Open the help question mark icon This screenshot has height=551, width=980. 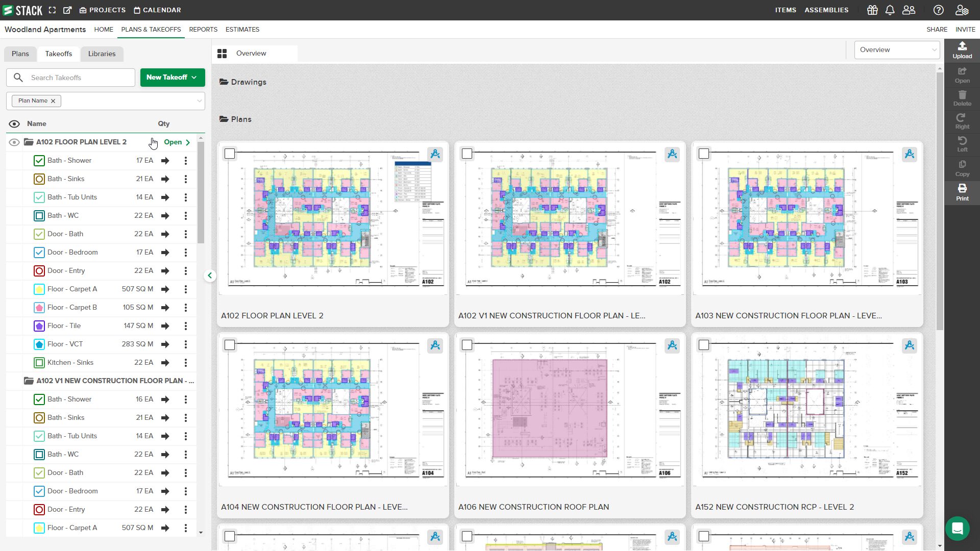click(938, 10)
